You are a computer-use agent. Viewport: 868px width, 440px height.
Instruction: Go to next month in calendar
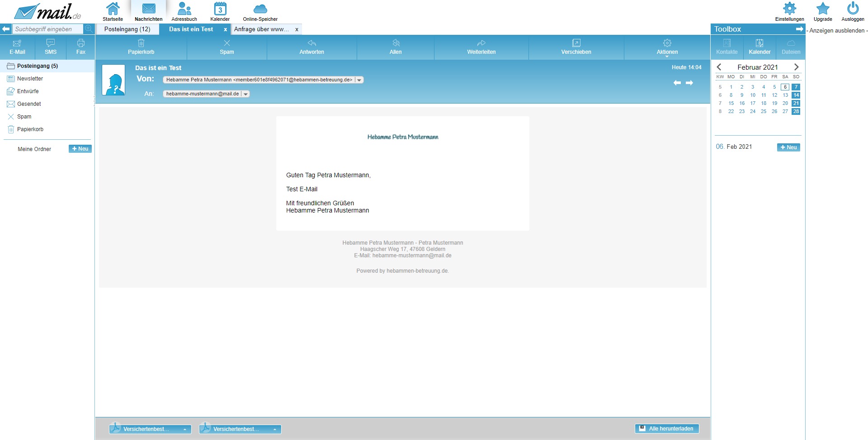click(797, 67)
